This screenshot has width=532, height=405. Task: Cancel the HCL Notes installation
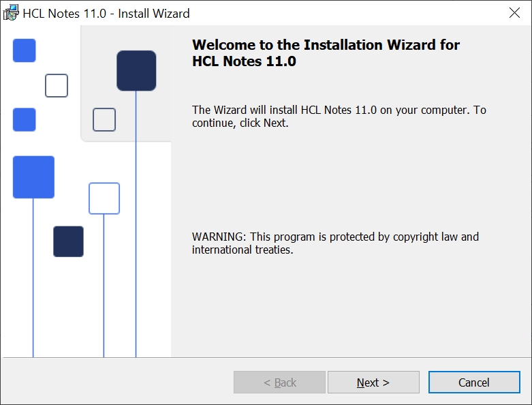(x=474, y=382)
